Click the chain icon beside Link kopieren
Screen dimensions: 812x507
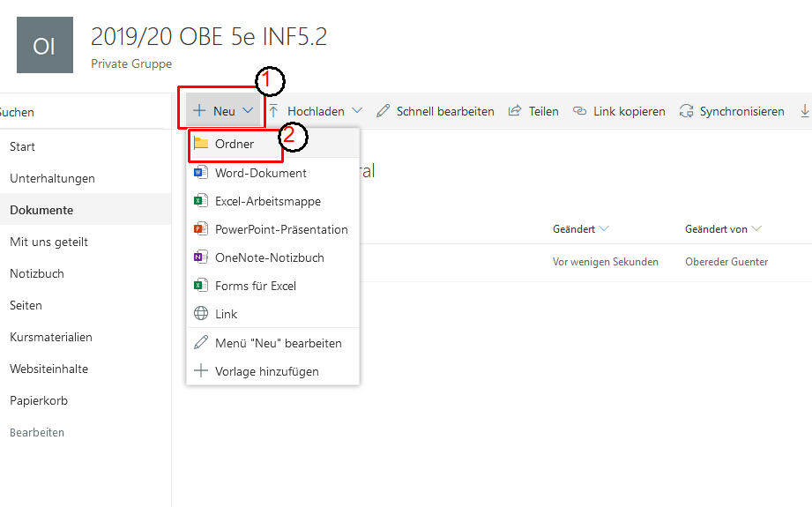point(579,111)
